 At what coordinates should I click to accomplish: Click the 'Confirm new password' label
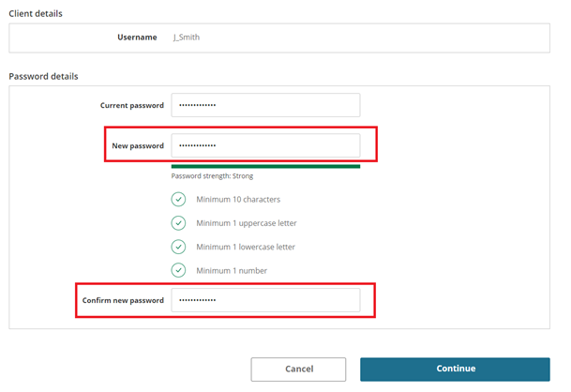coord(123,300)
